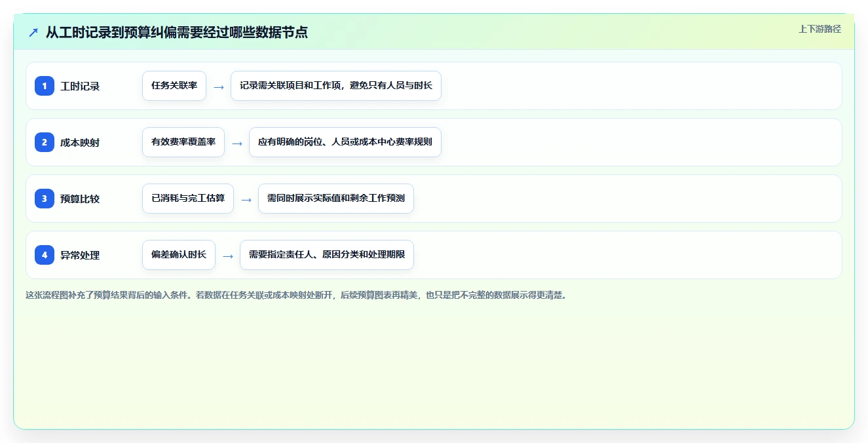Screen dimensions: 868x443
Task: Click the 预算比较 step label
Action: click(x=80, y=199)
